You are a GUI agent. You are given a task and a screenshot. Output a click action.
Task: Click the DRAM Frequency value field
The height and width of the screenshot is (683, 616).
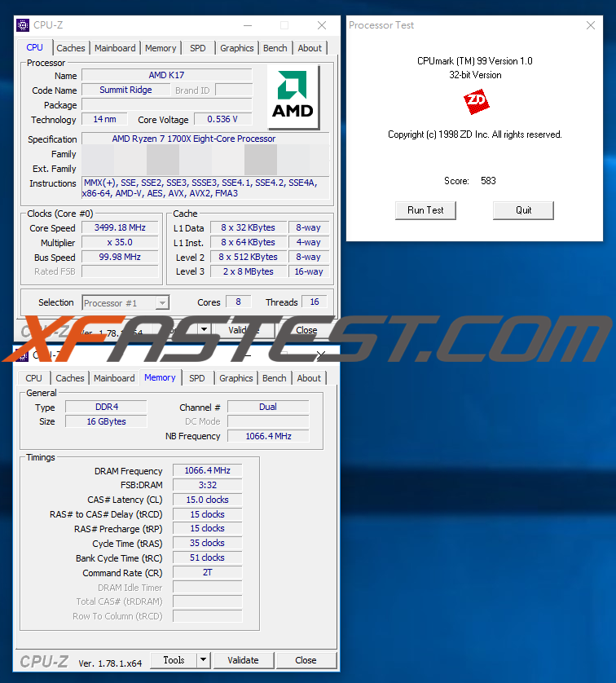click(207, 470)
